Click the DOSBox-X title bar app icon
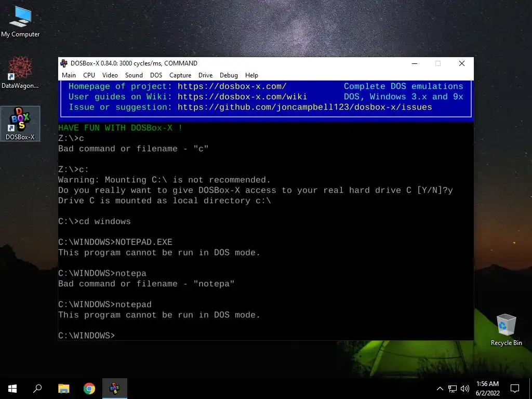 tap(64, 63)
